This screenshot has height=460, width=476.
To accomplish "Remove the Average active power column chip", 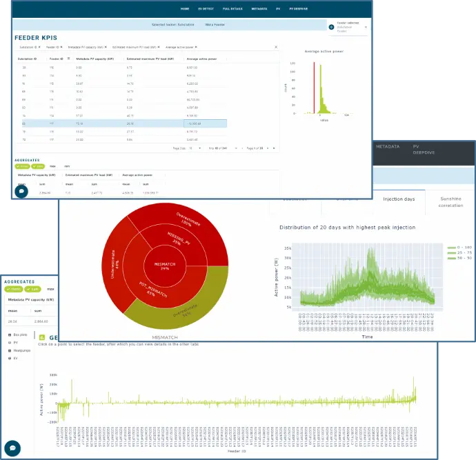I will (x=194, y=48).
